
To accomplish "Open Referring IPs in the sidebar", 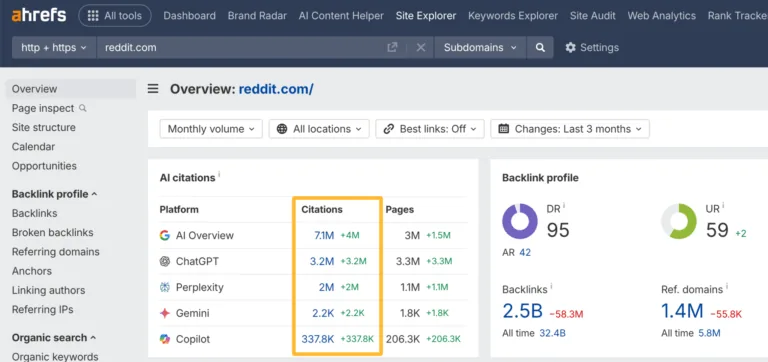I will tap(43, 310).
